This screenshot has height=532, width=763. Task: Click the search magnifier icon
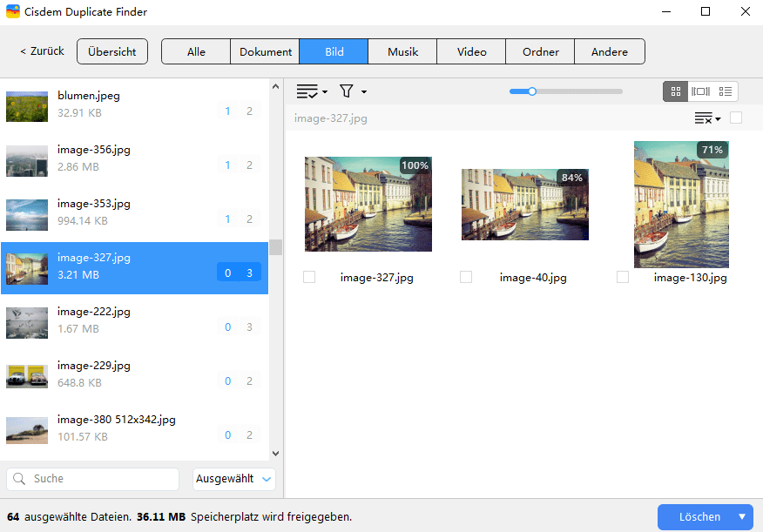coord(20,479)
